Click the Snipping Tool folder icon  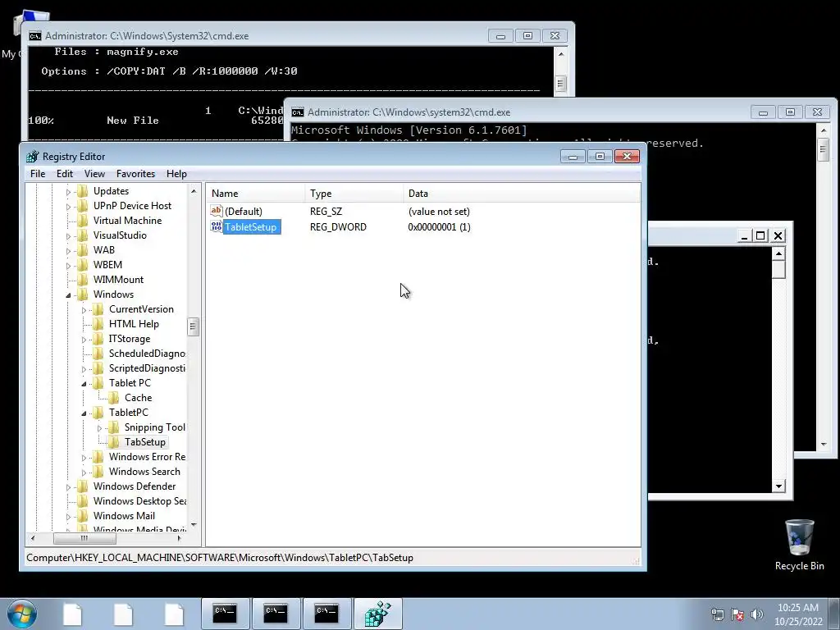click(x=113, y=427)
